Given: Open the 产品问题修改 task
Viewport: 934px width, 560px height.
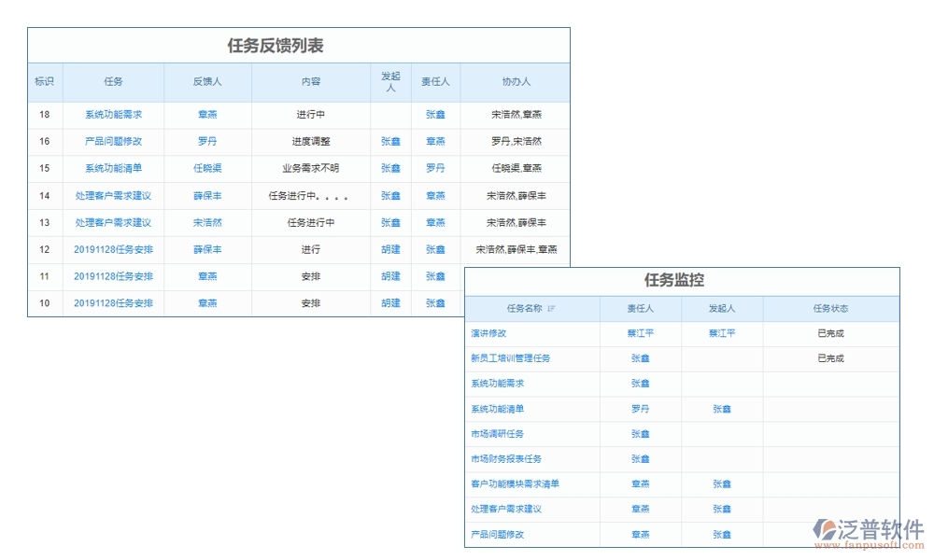Looking at the screenshot, I should point(114,141).
